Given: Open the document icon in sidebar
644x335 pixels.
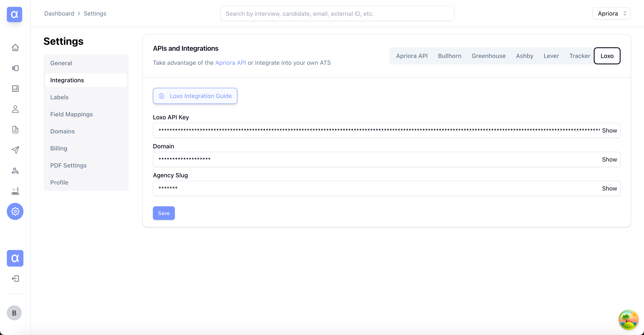Looking at the screenshot, I should pyautogui.click(x=15, y=130).
